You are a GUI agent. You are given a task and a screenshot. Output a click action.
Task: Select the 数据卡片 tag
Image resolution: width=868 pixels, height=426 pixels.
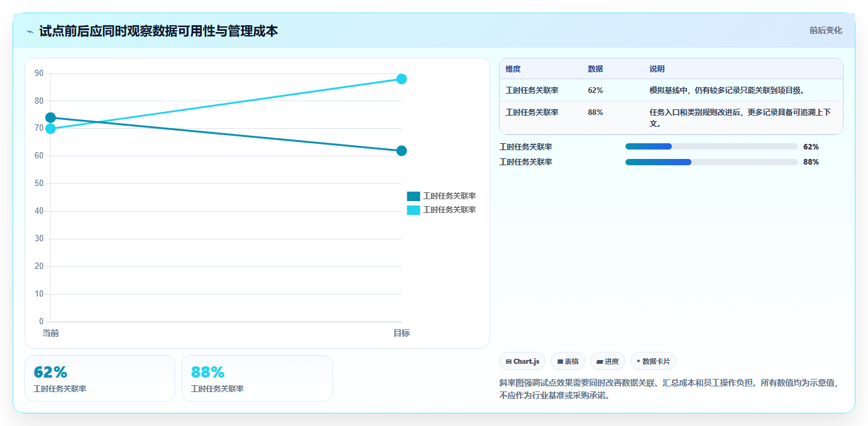coord(653,361)
